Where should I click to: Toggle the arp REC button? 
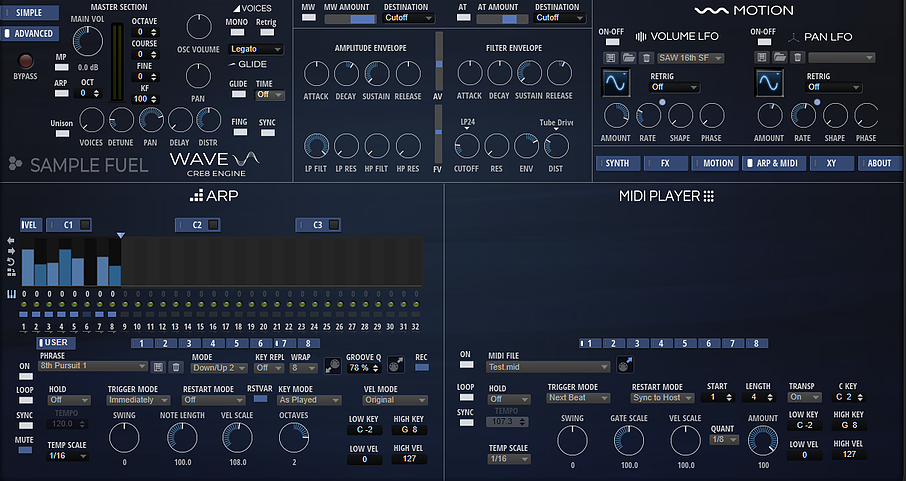click(422, 368)
